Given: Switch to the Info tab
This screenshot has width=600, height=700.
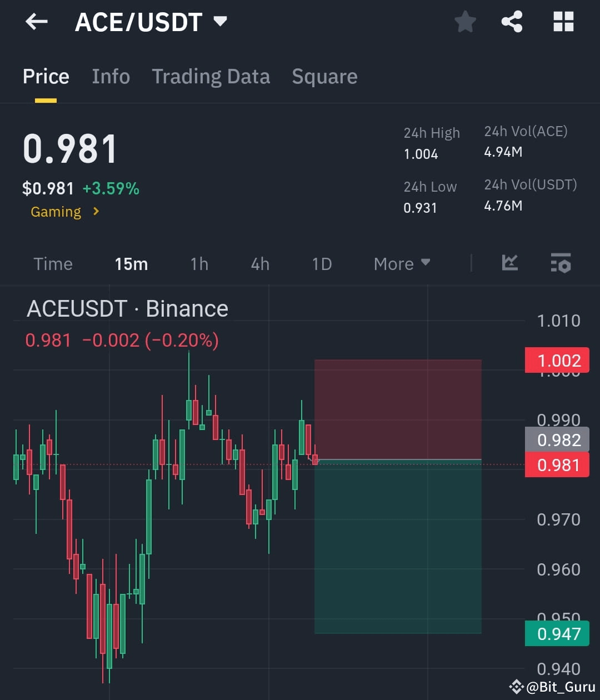Looking at the screenshot, I should [x=111, y=76].
